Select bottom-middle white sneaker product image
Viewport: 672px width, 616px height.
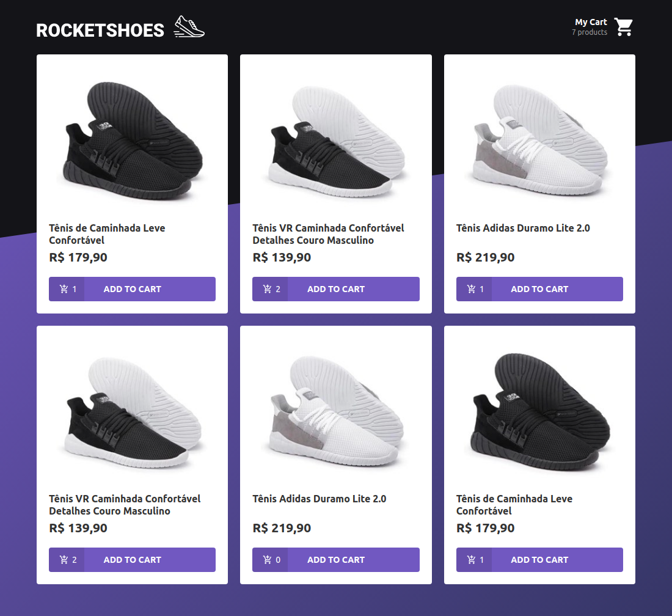[x=335, y=412]
